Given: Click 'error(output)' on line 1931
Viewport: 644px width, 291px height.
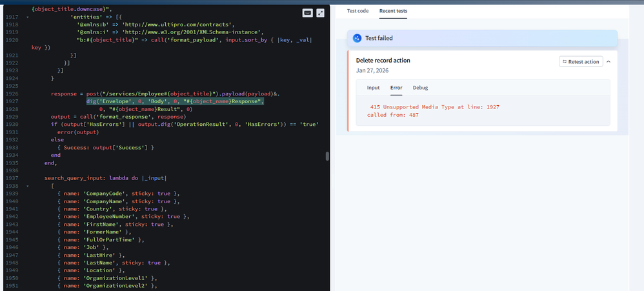Looking at the screenshot, I should pos(79,132).
